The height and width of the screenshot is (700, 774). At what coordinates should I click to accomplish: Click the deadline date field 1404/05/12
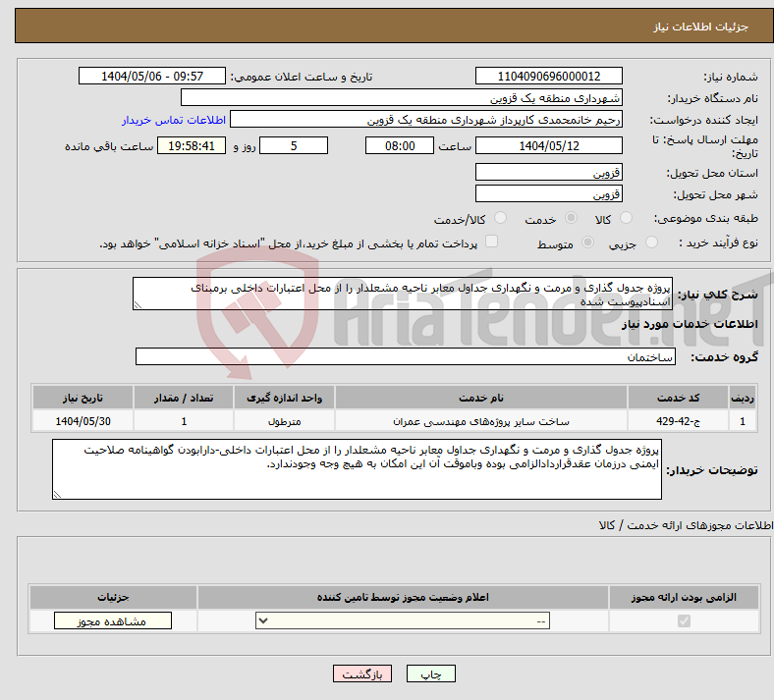point(549,145)
